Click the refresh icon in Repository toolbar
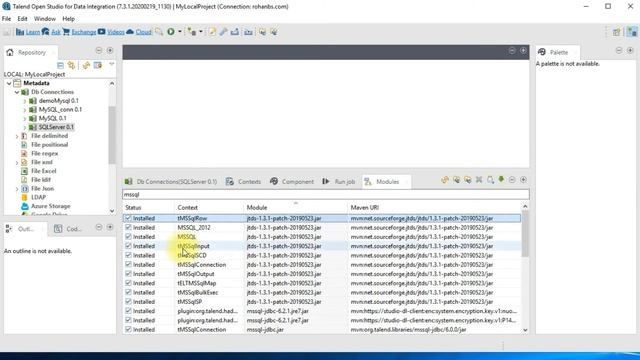The image size is (640, 360). tap(86, 65)
